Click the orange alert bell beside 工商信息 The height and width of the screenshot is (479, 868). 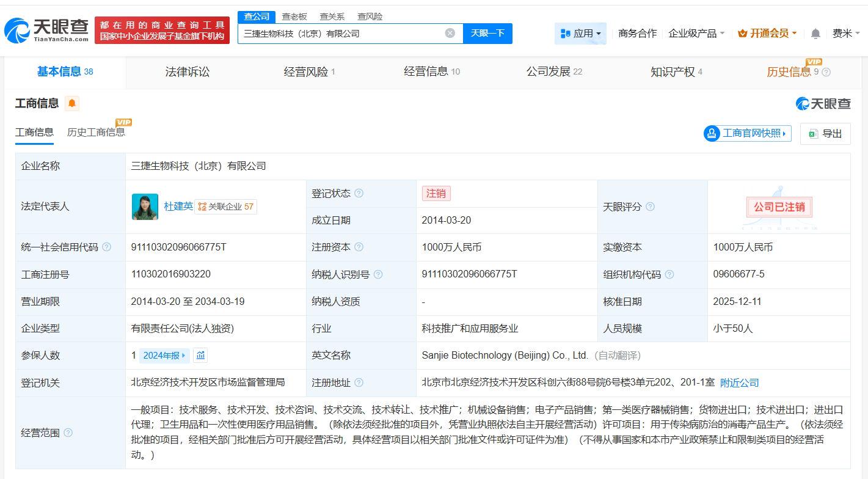[x=72, y=103]
